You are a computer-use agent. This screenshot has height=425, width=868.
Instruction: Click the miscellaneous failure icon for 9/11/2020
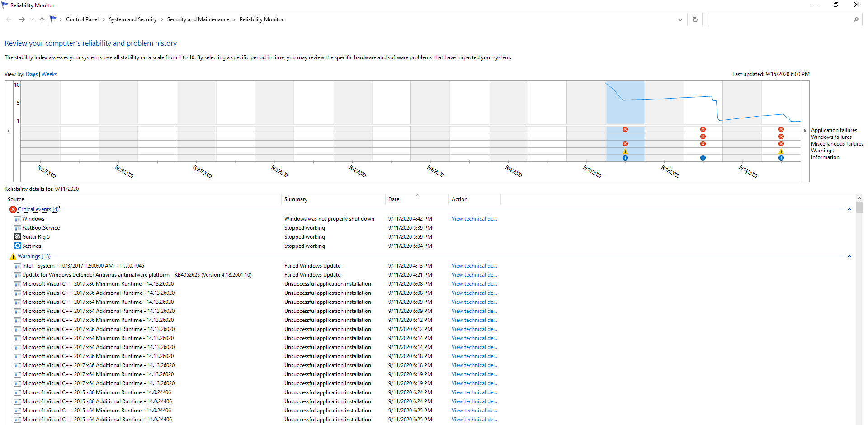pyautogui.click(x=625, y=144)
